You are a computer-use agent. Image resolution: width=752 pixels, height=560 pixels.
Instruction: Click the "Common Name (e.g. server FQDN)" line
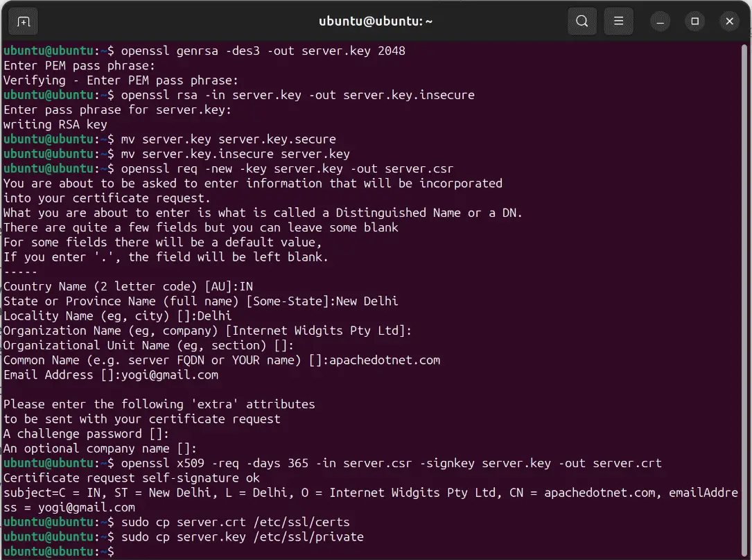[221, 360]
